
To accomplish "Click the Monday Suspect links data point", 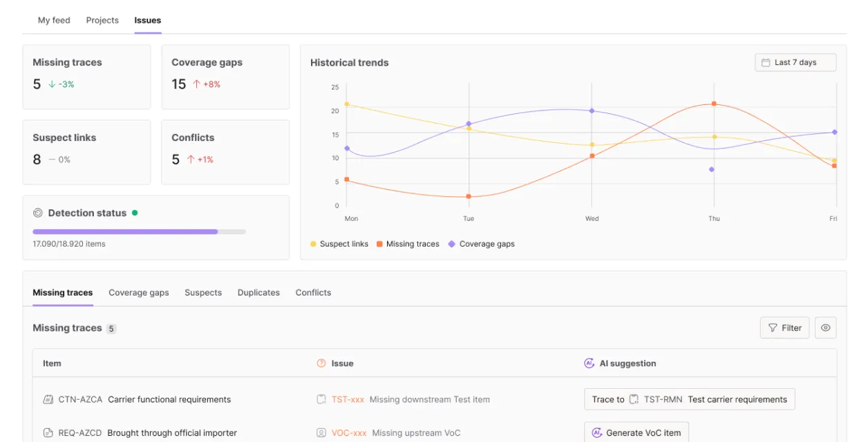I will click(x=346, y=104).
